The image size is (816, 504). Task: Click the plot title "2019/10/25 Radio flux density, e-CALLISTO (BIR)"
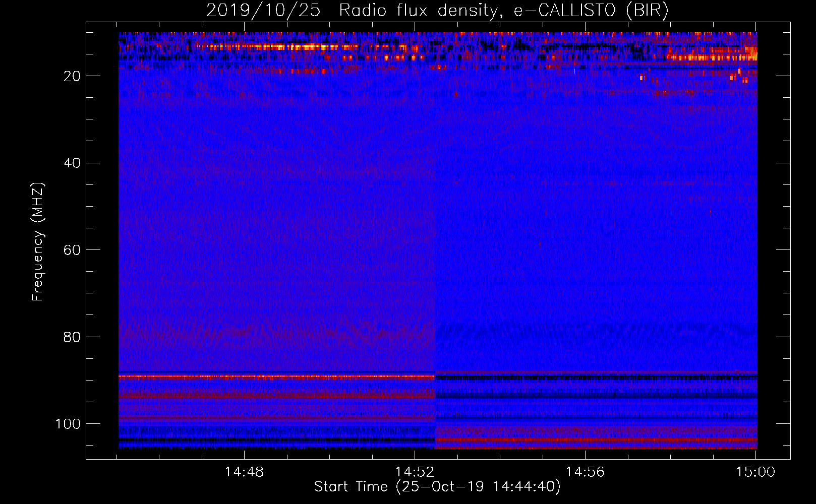437,10
